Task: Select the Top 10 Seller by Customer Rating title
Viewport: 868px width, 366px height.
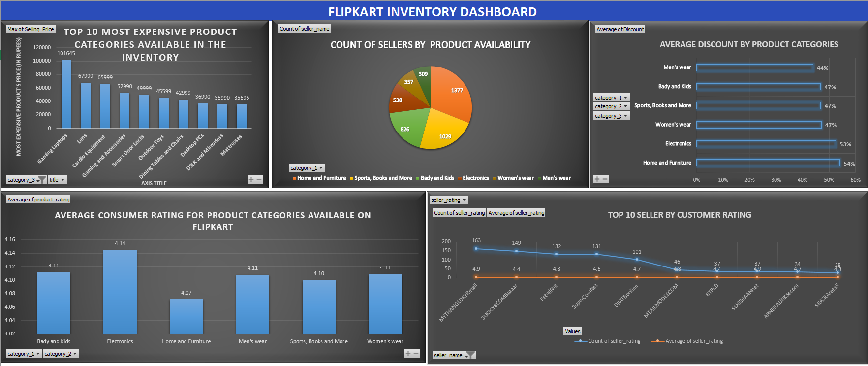Action: [x=680, y=215]
